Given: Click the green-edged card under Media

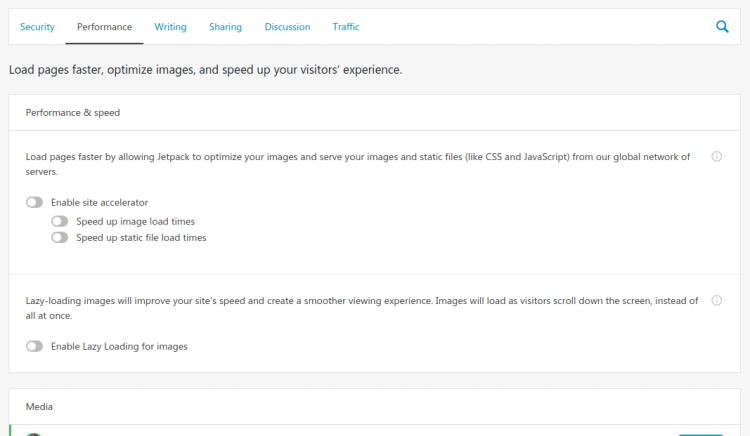Looking at the screenshot, I should 375,430.
